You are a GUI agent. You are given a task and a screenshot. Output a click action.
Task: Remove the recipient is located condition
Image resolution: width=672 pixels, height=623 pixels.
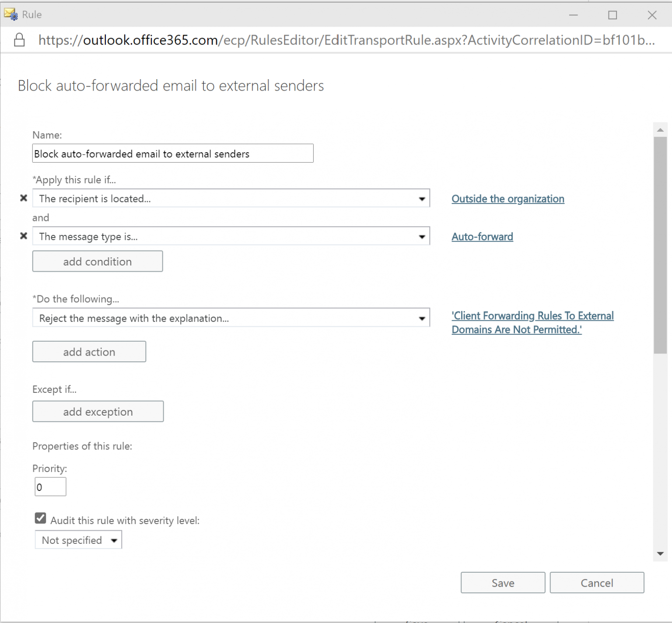tap(23, 198)
